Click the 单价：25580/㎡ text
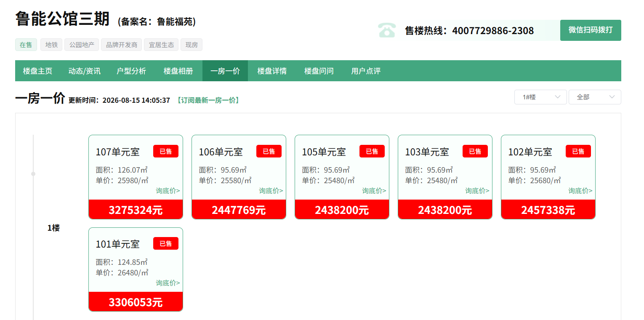Image resolution: width=644 pixels, height=320 pixels. coord(226,180)
